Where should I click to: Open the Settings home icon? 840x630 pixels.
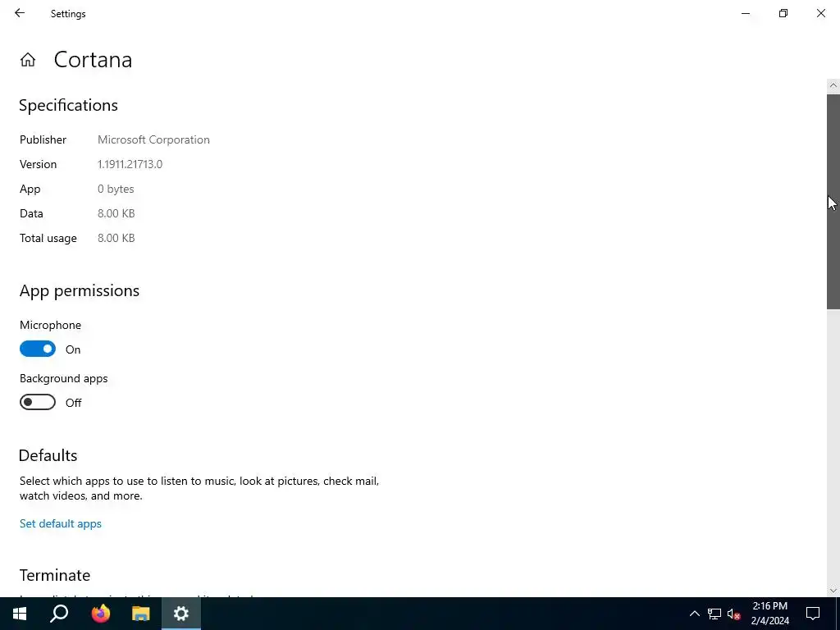pos(28,59)
